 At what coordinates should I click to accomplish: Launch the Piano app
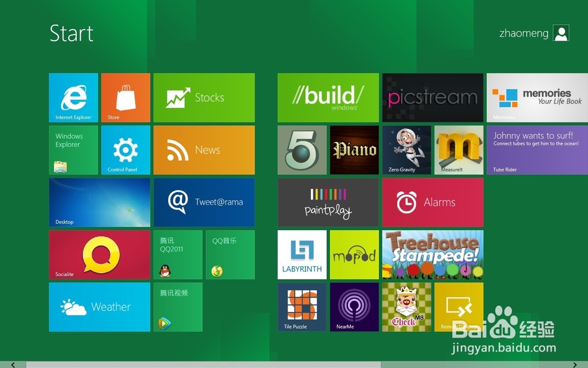[x=354, y=150]
